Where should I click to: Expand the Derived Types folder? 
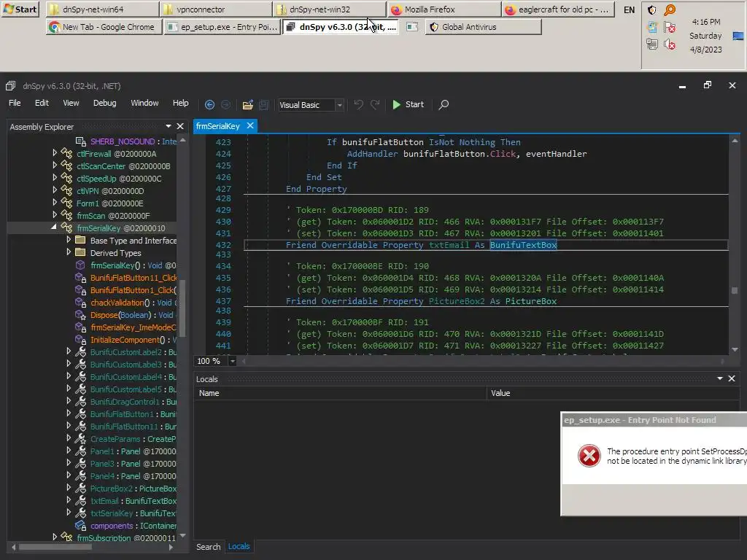pos(69,252)
